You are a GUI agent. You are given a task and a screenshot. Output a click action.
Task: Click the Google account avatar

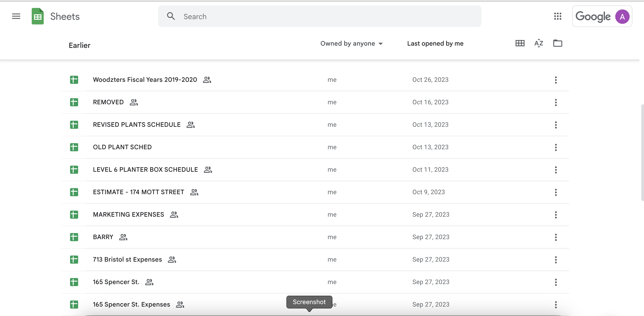tap(622, 17)
